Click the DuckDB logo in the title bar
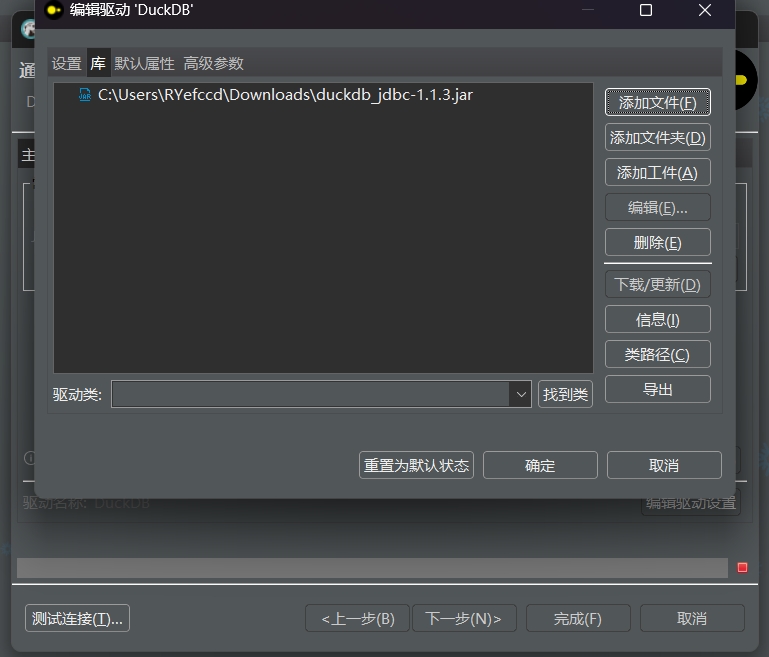 54,10
